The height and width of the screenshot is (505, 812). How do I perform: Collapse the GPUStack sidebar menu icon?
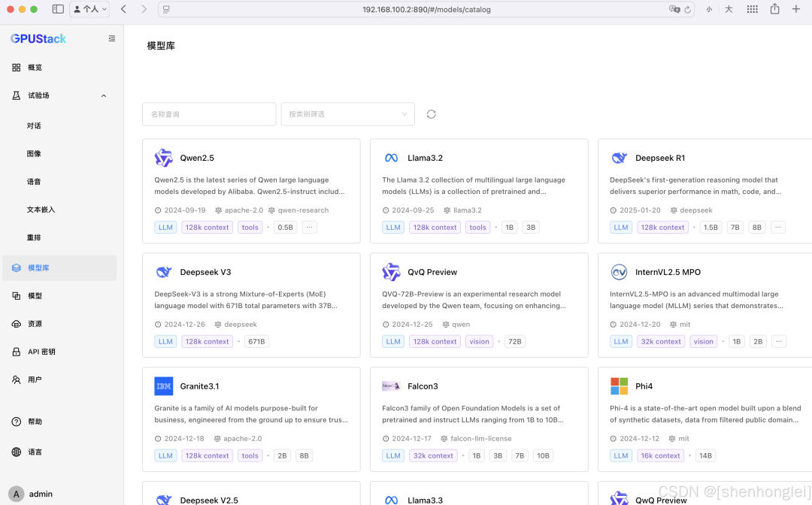111,38
